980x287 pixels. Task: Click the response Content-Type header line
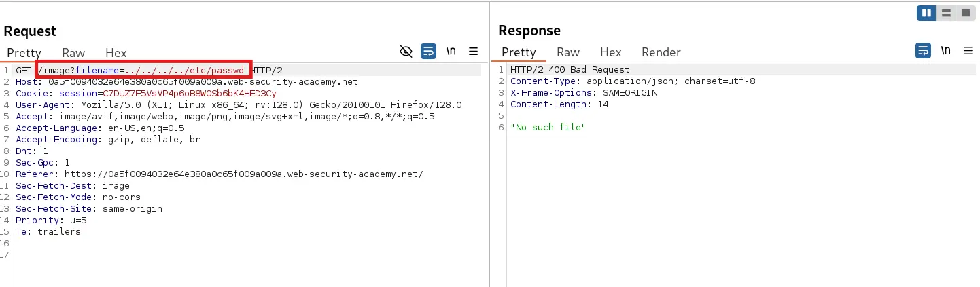point(633,81)
